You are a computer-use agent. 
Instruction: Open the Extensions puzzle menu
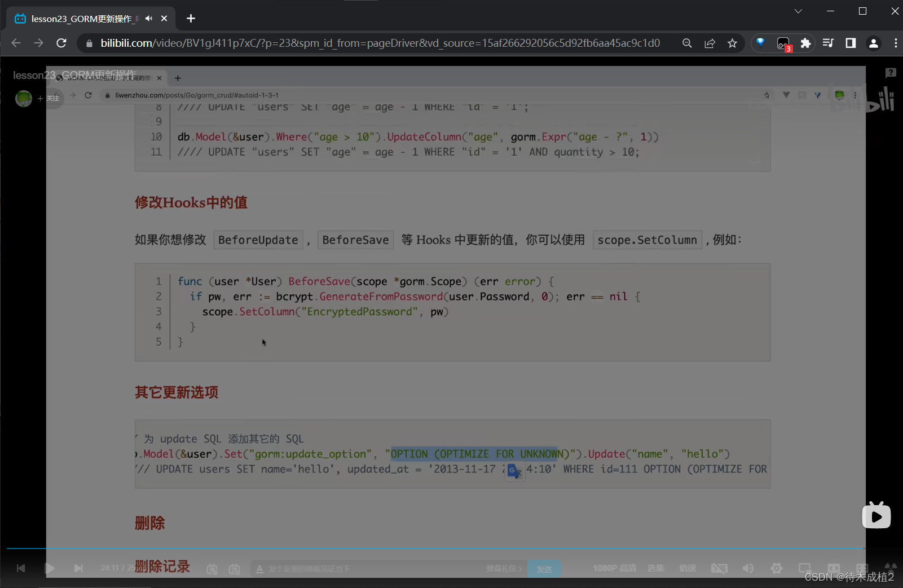point(805,43)
